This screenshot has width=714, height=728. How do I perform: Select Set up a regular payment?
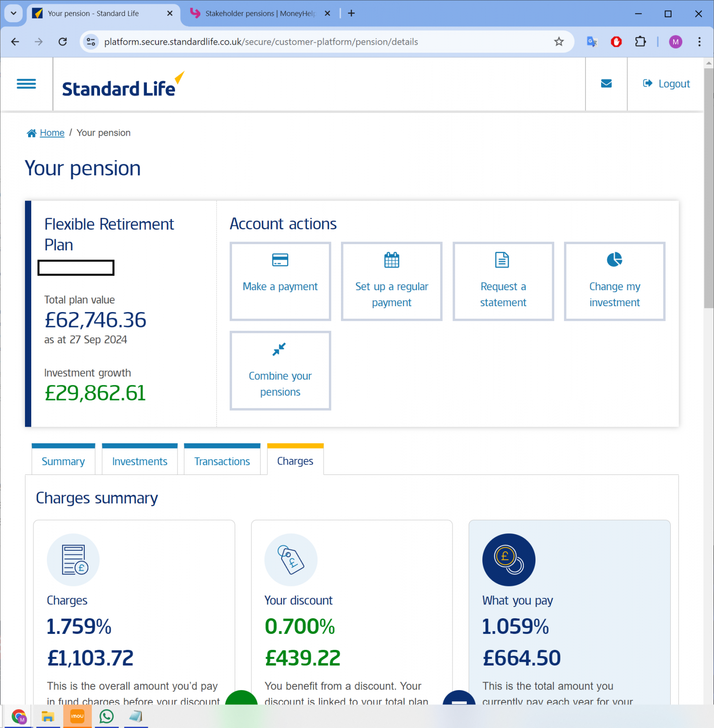click(392, 281)
